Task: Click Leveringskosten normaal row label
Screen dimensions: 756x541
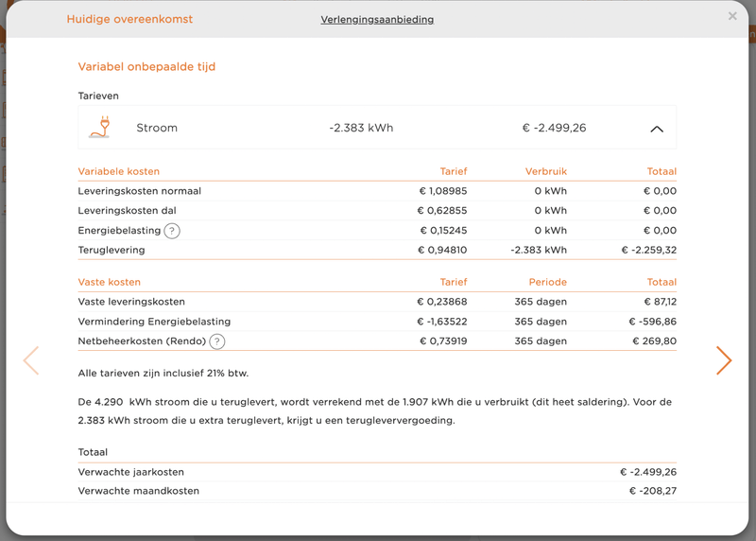Action: [x=139, y=191]
